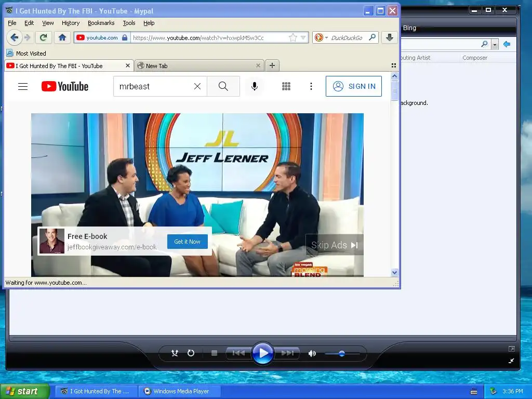Click the YouTube search magnifier button
Viewport: 532px width, 399px height.
pos(223,87)
